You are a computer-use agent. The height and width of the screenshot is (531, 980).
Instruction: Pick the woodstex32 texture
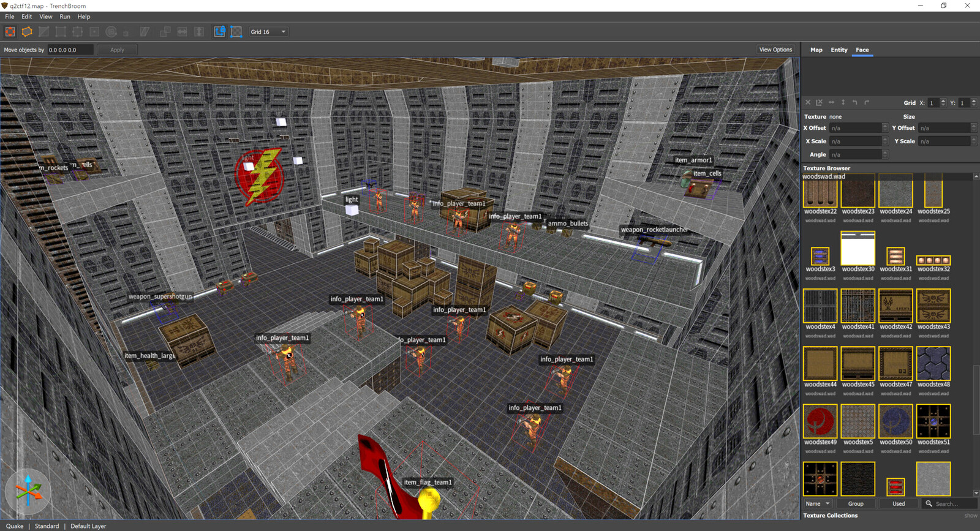(x=933, y=260)
